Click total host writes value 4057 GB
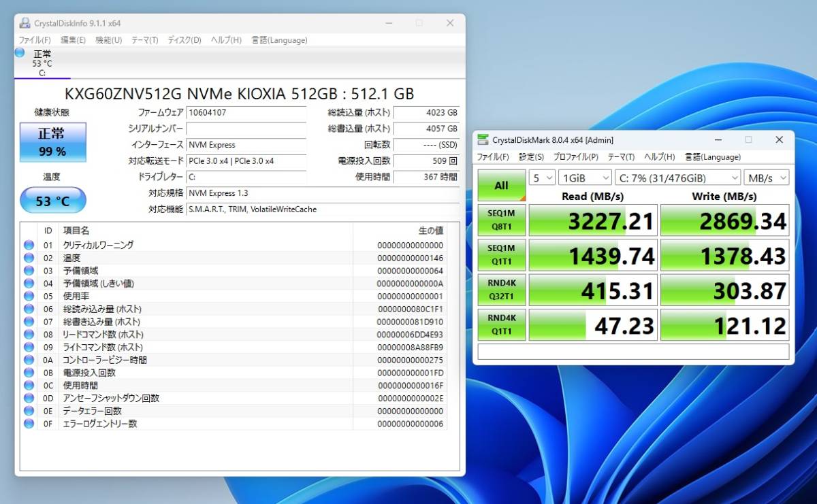817x504 pixels. coord(427,129)
